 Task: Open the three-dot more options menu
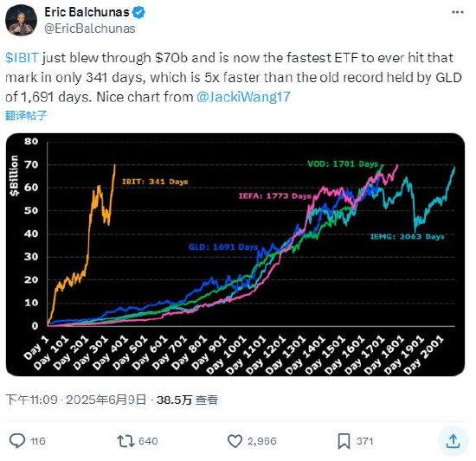click(458, 12)
